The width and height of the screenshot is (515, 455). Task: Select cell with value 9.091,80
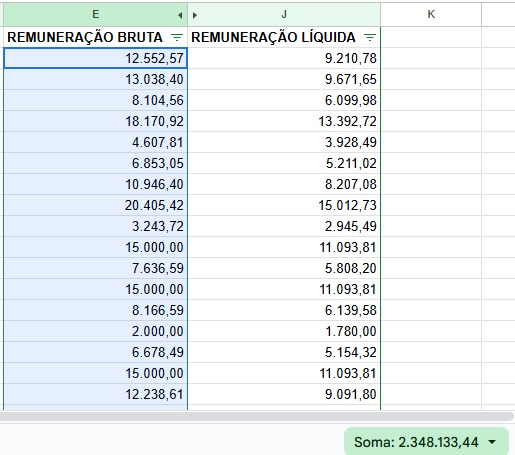coord(284,394)
